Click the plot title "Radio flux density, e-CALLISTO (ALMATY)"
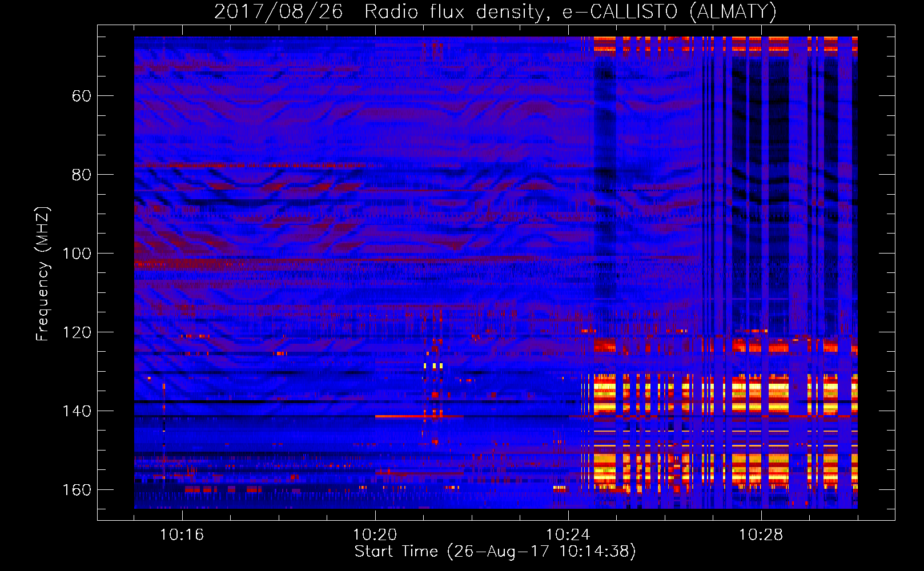This screenshot has height=571, width=924. click(x=571, y=11)
